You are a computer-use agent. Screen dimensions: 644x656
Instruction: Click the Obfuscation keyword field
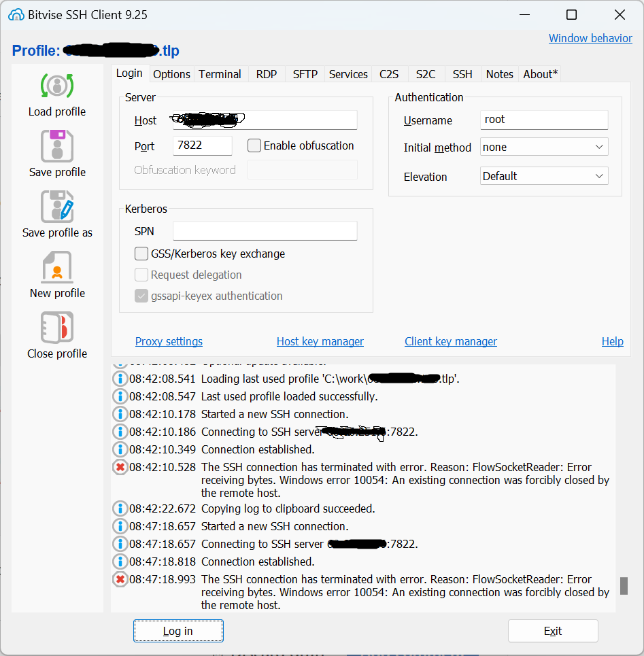point(303,170)
